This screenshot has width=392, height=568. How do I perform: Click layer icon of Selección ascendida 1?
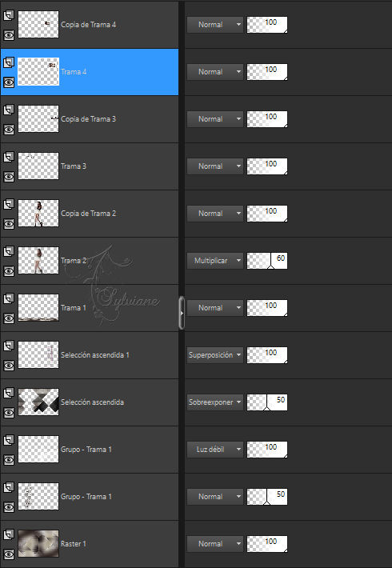(x=9, y=346)
